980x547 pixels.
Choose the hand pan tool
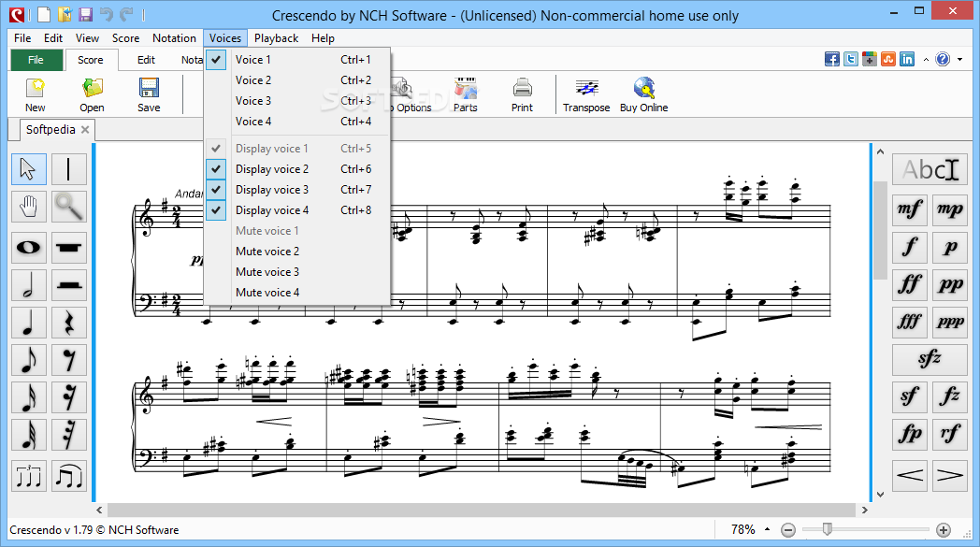tap(29, 207)
